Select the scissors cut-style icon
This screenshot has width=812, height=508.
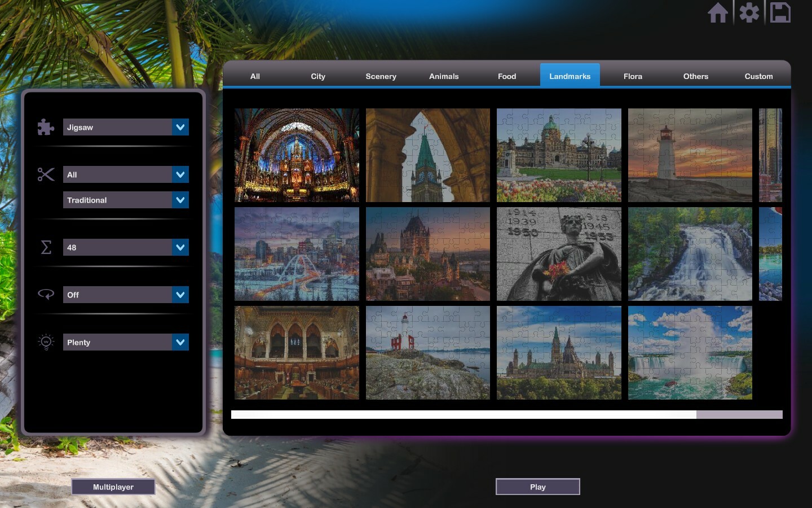click(46, 174)
